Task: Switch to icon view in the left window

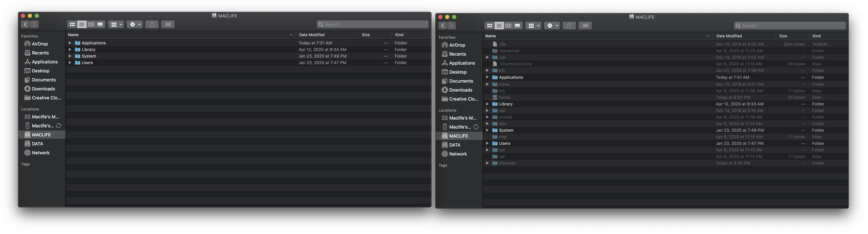Action: click(72, 24)
